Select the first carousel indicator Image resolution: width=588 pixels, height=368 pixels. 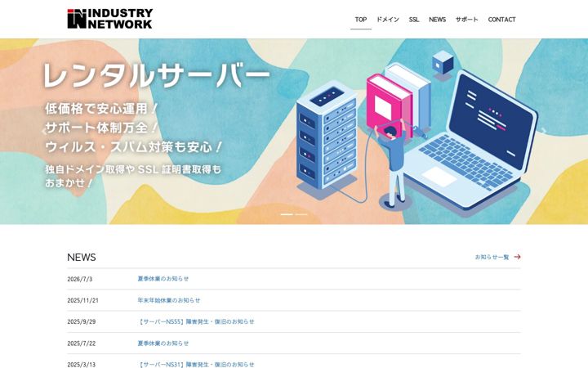point(287,214)
